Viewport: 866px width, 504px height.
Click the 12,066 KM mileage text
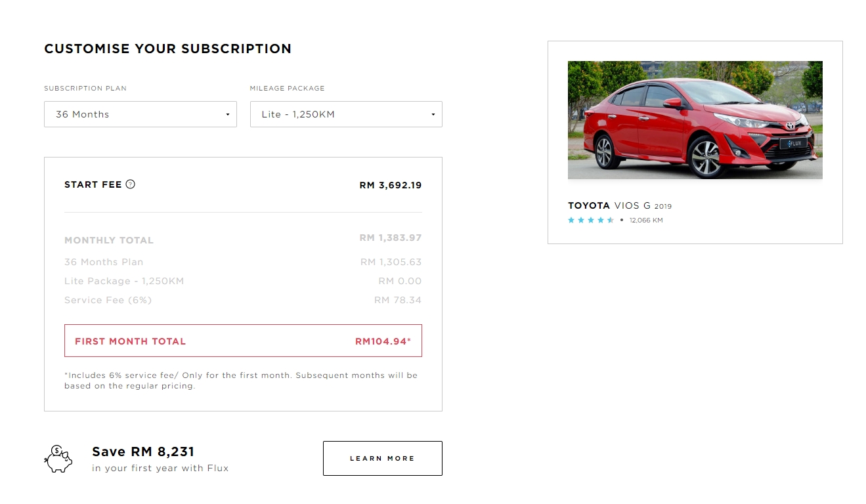click(x=645, y=220)
